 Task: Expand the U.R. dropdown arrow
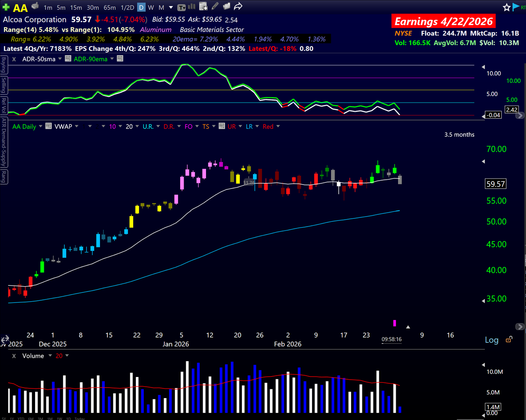(x=158, y=127)
